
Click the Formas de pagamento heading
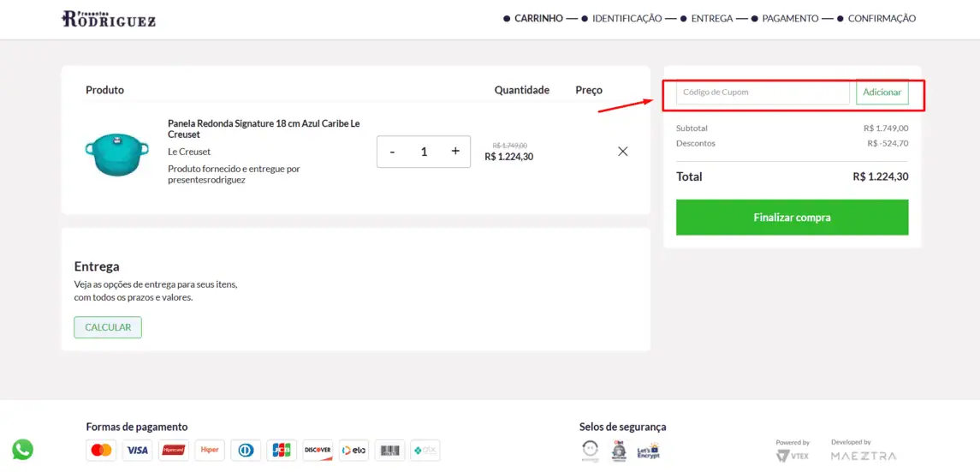point(137,427)
